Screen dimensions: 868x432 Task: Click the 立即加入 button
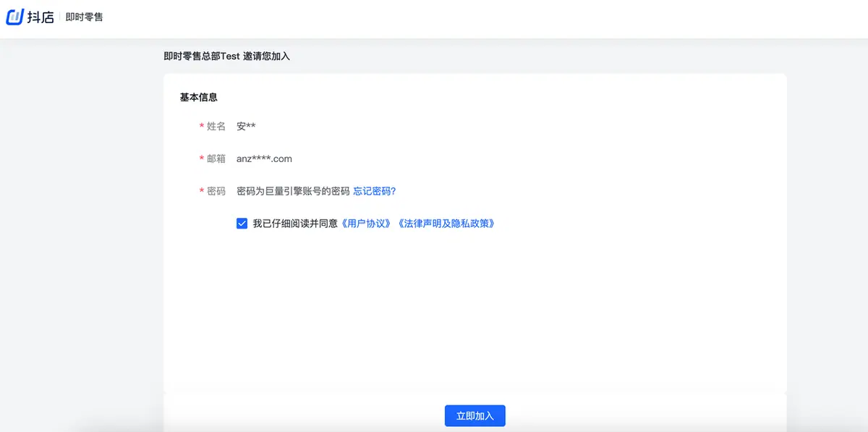(x=475, y=416)
